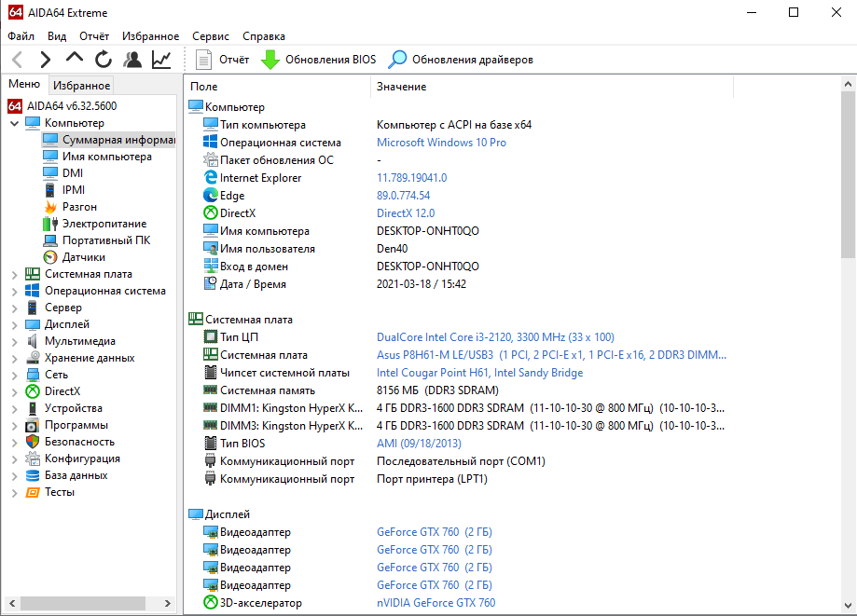Switch to the Избранное tab in left panel
The height and width of the screenshot is (616, 857).
pyautogui.click(x=81, y=85)
